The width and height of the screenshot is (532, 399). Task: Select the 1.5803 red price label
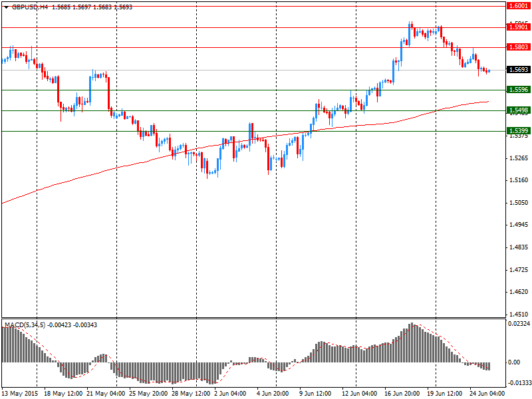coord(519,47)
